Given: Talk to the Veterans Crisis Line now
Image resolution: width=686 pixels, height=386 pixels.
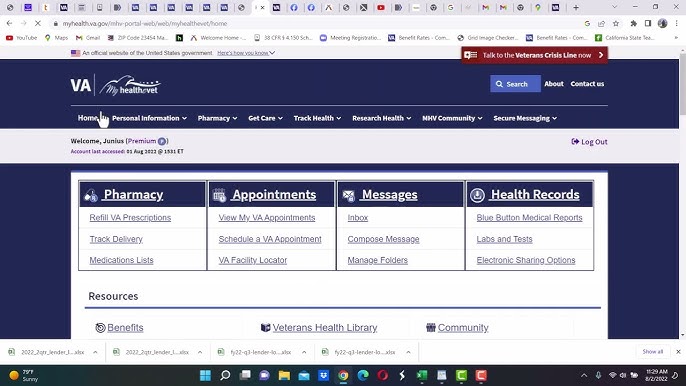Looking at the screenshot, I should pos(534,55).
